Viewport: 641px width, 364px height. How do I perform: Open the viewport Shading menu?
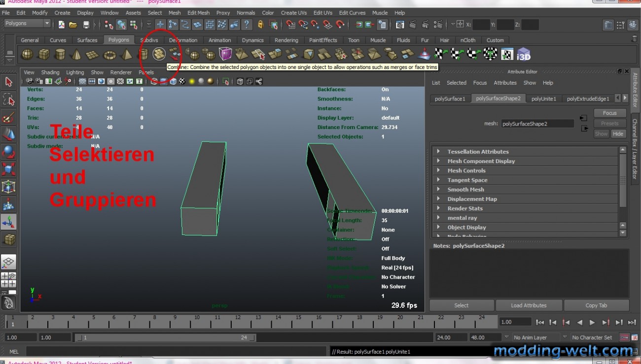[x=50, y=72]
